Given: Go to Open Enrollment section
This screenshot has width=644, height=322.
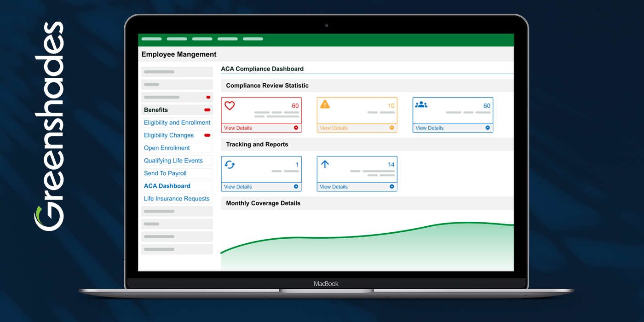Looking at the screenshot, I should (x=167, y=148).
